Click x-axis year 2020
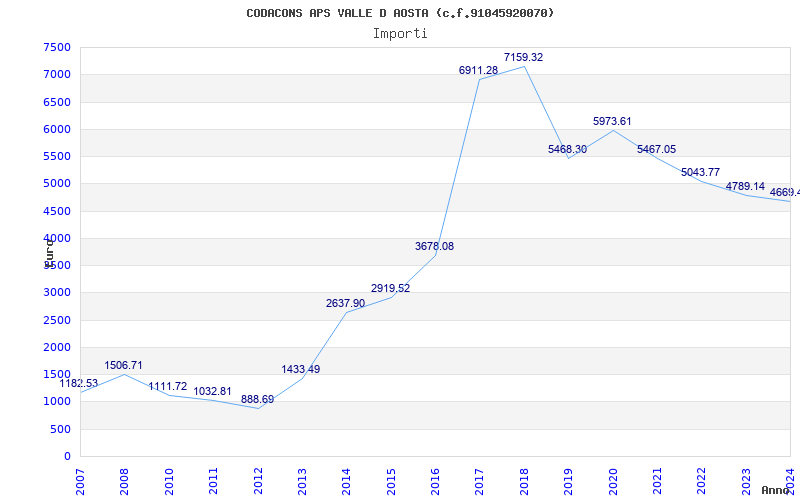800x500 pixels. [x=613, y=481]
